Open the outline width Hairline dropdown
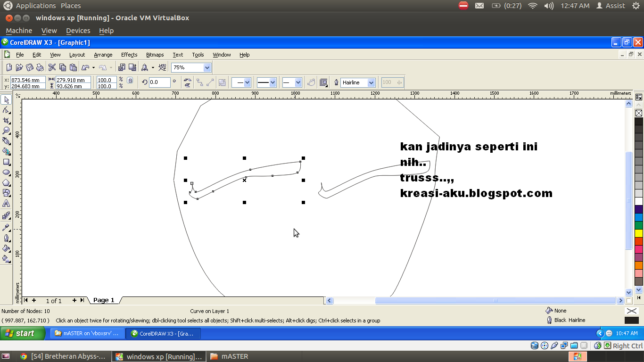Image resolution: width=644 pixels, height=362 pixels. pos(371,82)
